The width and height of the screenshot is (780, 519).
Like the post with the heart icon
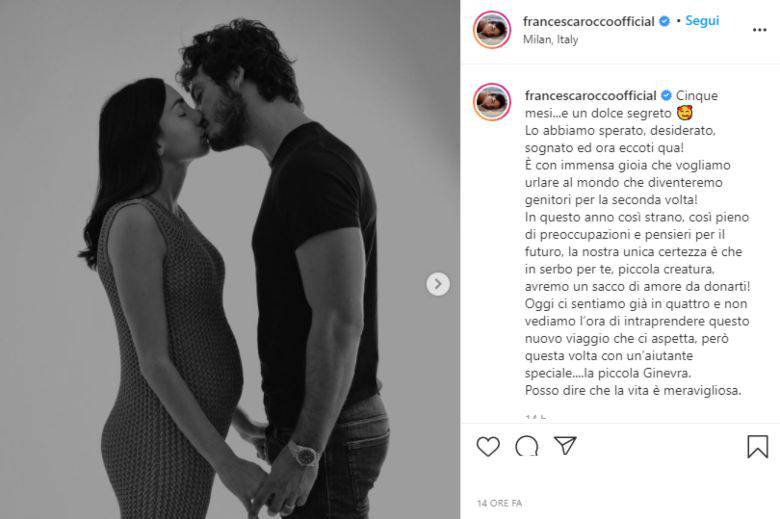488,446
